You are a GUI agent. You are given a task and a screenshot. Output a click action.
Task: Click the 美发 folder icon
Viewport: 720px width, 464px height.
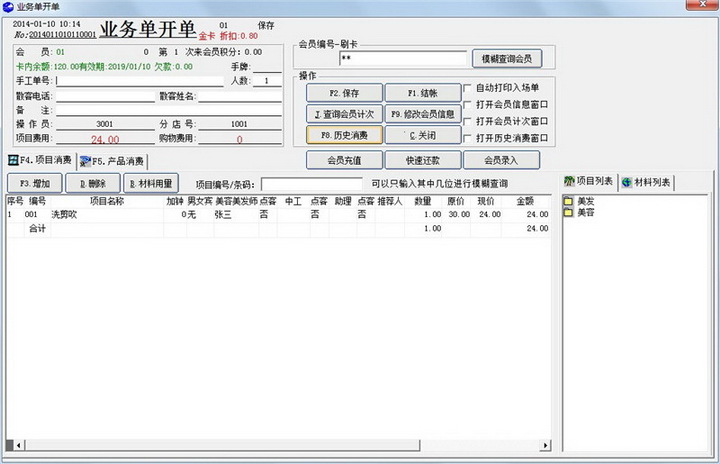(569, 202)
